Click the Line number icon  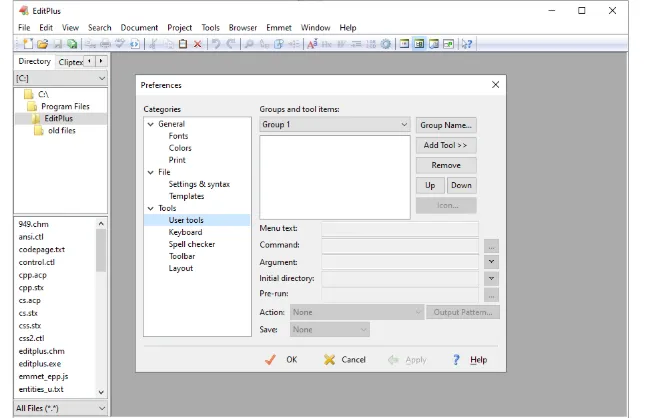[x=371, y=44]
